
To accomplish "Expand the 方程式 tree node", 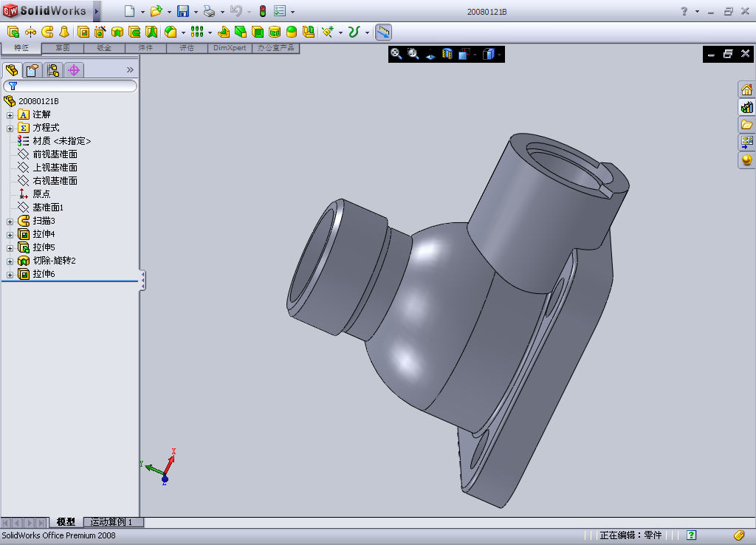I will point(10,128).
